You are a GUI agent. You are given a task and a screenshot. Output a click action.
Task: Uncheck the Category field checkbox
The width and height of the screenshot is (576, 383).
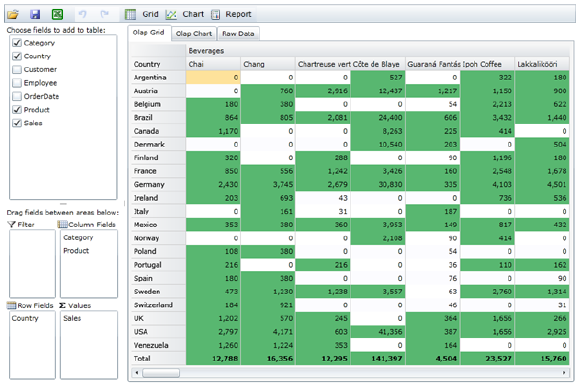17,43
